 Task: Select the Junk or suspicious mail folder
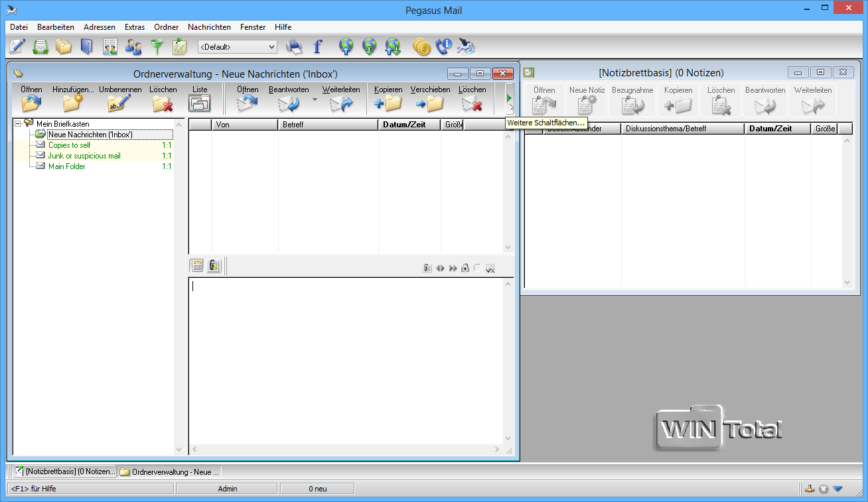point(84,156)
